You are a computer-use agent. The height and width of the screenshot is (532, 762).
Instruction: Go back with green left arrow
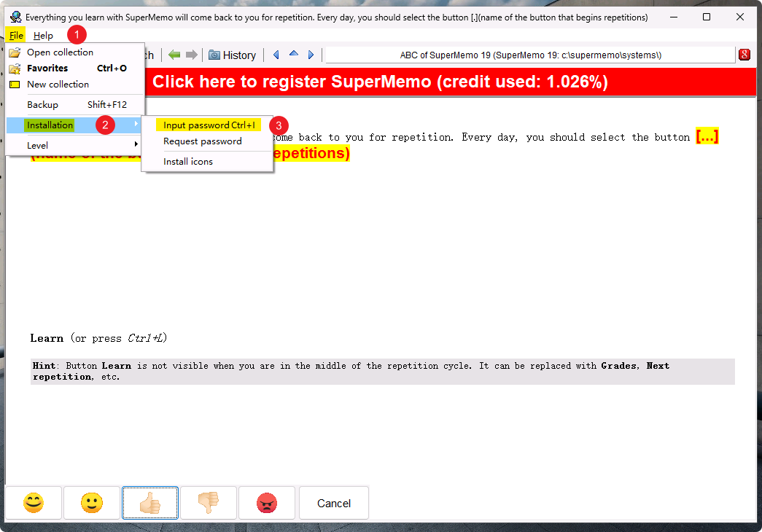pos(174,55)
